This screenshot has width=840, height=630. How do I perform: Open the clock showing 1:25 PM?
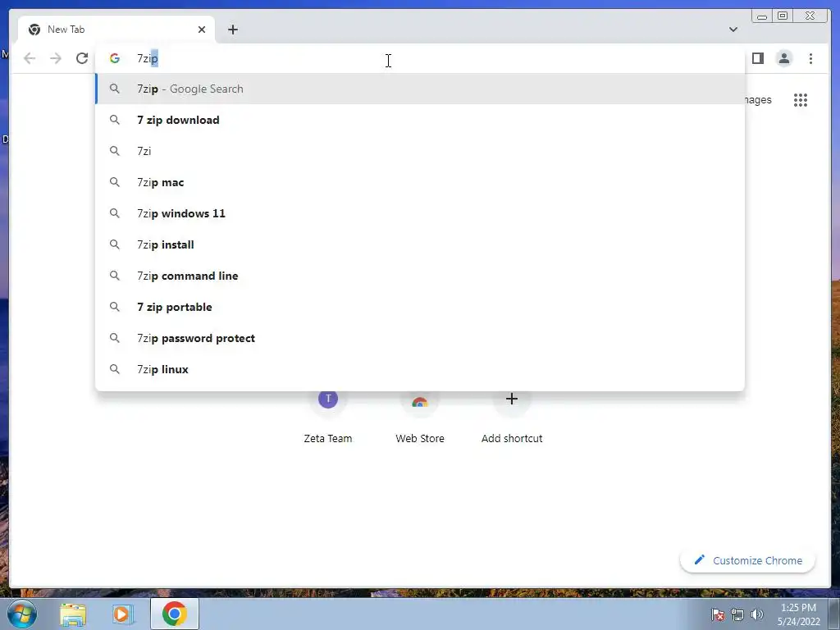798,614
